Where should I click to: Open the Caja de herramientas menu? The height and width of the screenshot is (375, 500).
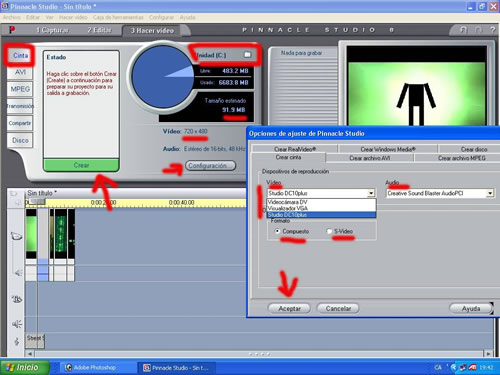pyautogui.click(x=118, y=17)
